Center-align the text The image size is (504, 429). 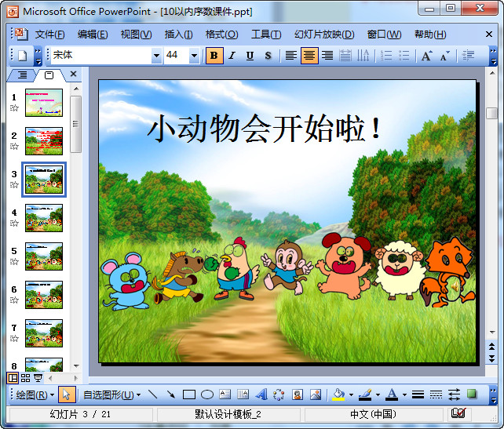(x=309, y=56)
